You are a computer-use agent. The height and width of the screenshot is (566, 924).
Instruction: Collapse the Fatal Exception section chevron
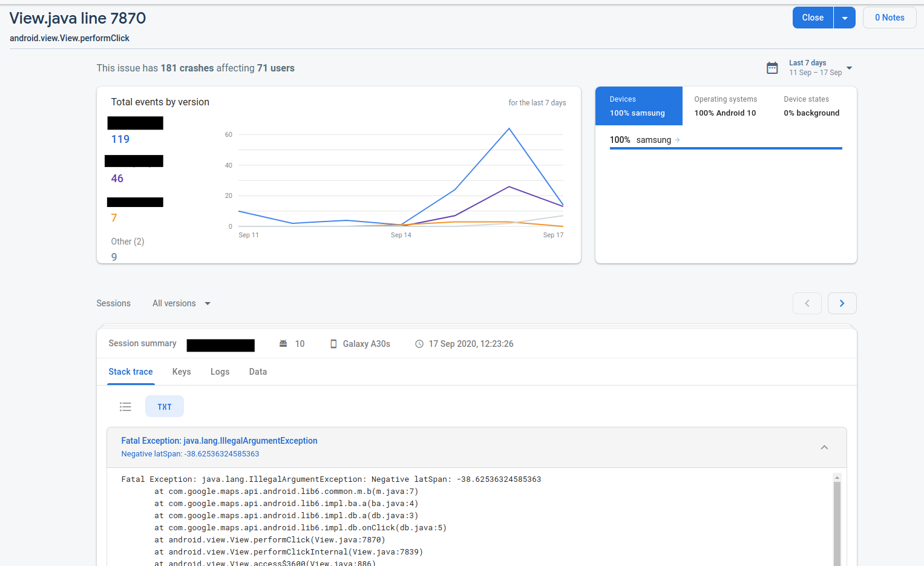coord(824,447)
